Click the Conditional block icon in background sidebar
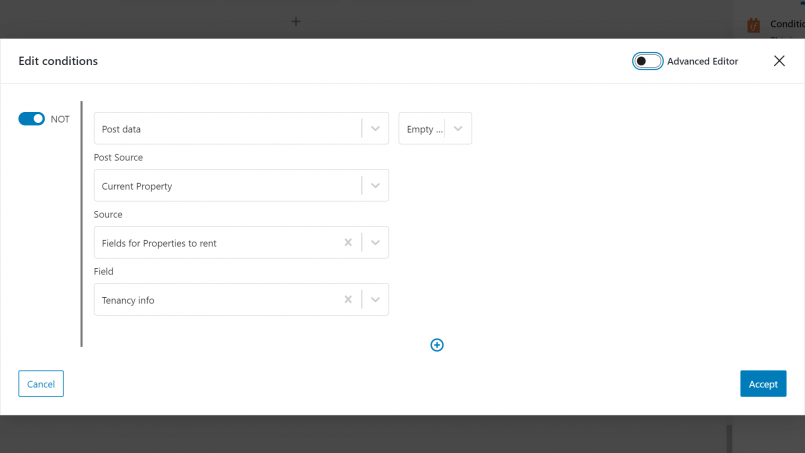Viewport: 805px width, 453px height. [753, 25]
